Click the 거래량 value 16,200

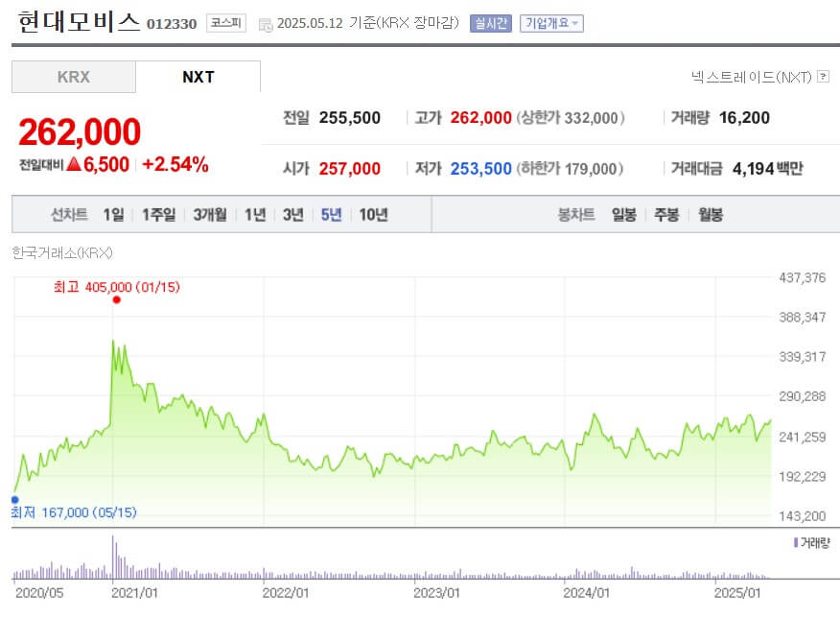tap(744, 118)
